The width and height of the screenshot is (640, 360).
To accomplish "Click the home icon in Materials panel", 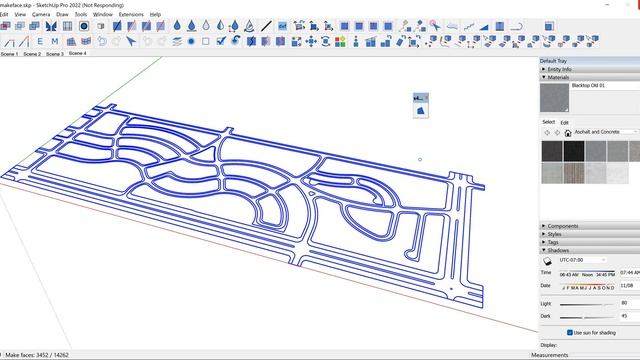I will pos(568,133).
